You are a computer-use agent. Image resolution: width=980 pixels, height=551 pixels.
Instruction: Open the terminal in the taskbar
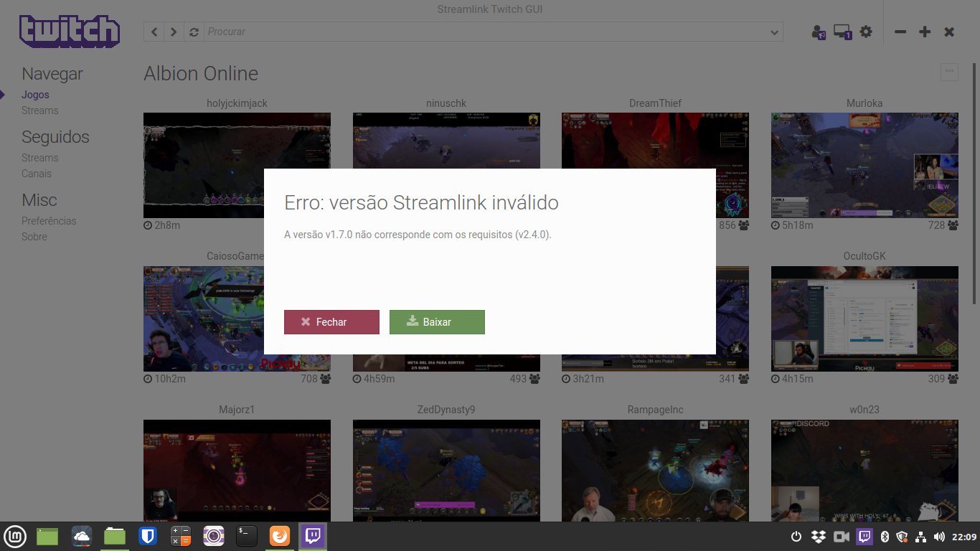(x=247, y=537)
